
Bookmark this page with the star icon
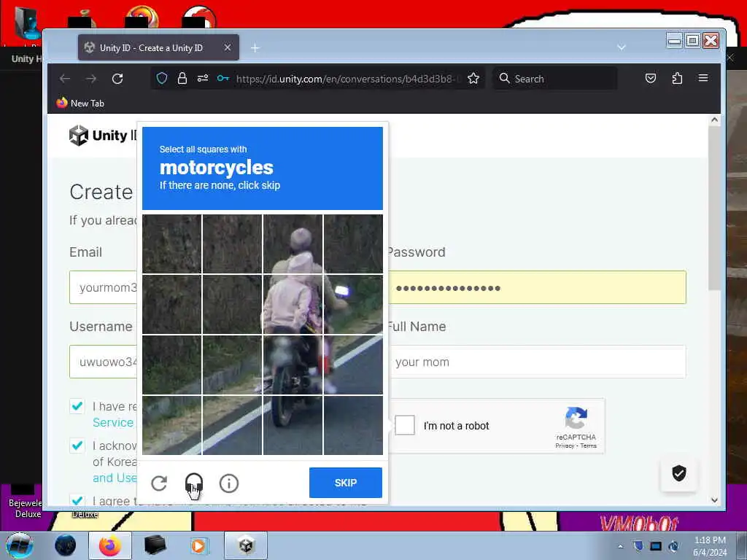(x=473, y=78)
